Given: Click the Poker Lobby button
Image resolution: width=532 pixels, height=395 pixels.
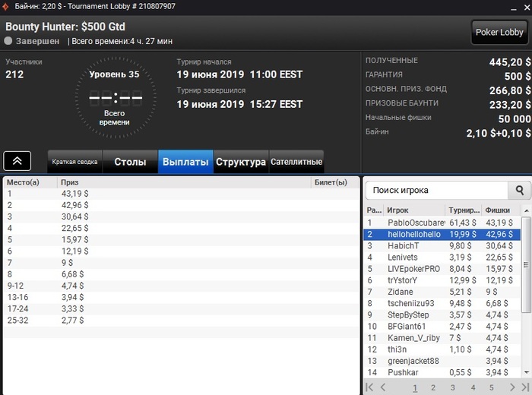Looking at the screenshot, I should click(x=499, y=32).
